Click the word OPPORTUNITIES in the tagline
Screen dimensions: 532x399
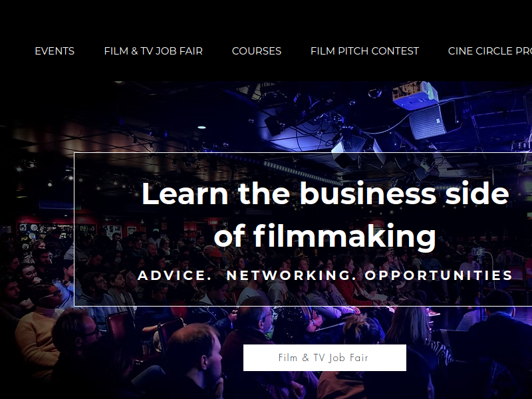tap(438, 275)
